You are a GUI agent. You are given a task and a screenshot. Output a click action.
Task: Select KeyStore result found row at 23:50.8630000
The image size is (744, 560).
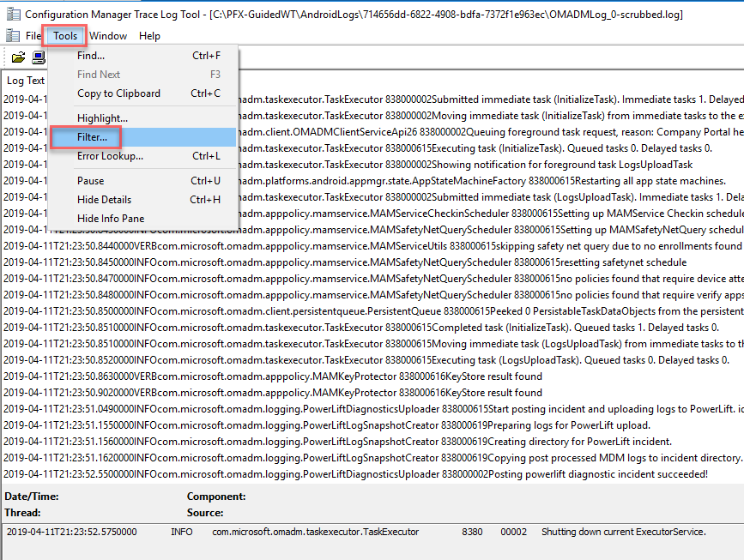[372, 376]
